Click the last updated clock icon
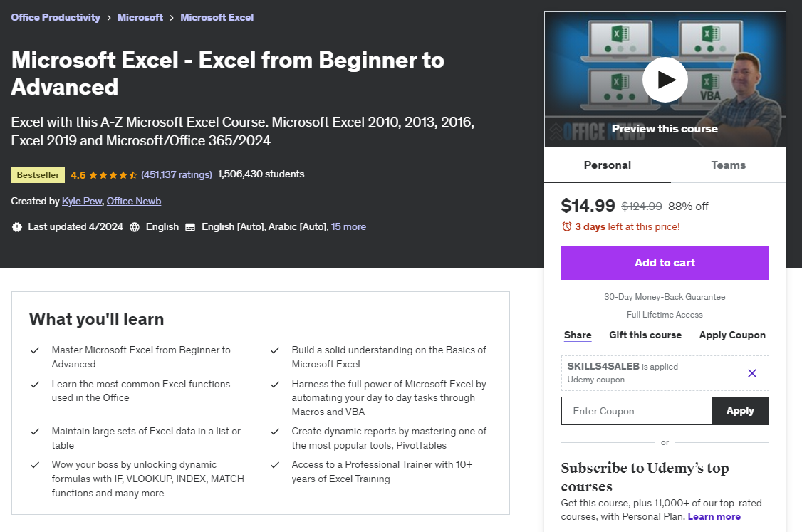Viewport: 802px width, 532px height. (x=16, y=226)
